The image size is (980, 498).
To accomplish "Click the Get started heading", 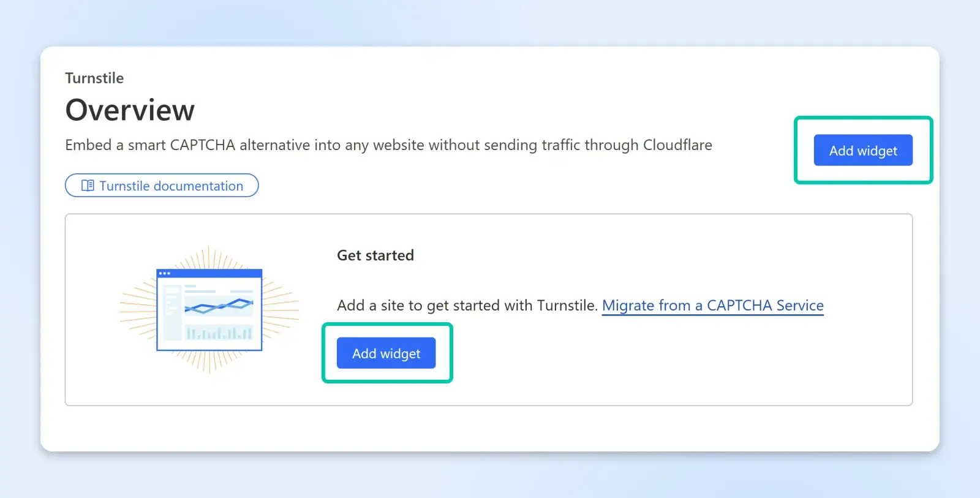I will [x=375, y=255].
